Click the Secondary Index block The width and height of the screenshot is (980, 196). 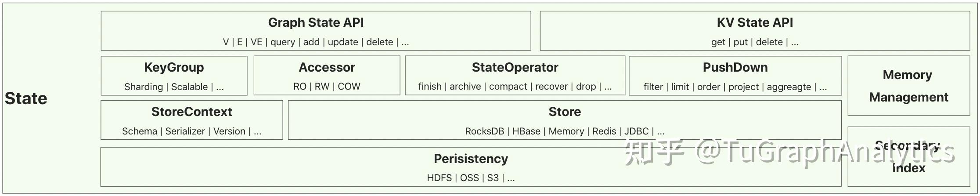pyautogui.click(x=908, y=157)
